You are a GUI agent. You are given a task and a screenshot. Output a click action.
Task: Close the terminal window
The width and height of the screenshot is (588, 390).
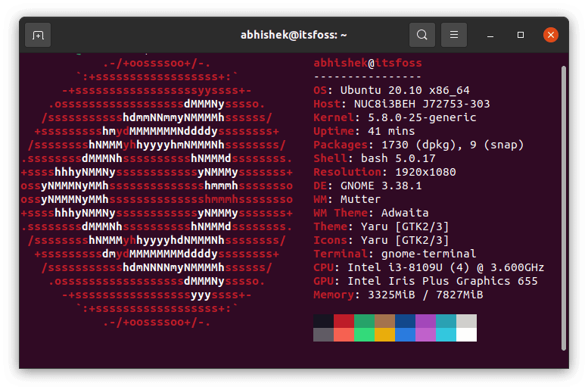[550, 35]
